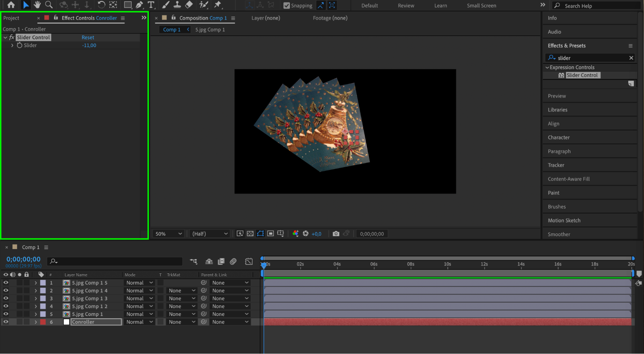This screenshot has height=354, width=644.
Task: Toggle the Snapping checkbox
Action: (286, 5)
